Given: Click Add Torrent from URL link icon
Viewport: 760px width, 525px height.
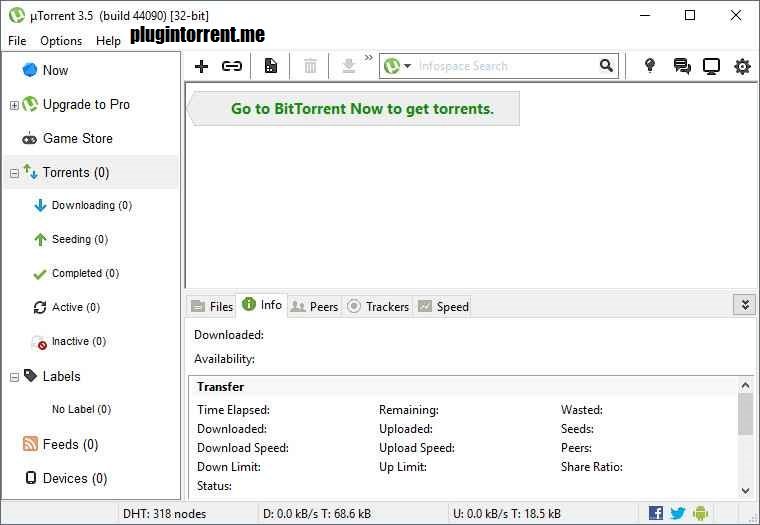Looking at the screenshot, I should [x=232, y=66].
